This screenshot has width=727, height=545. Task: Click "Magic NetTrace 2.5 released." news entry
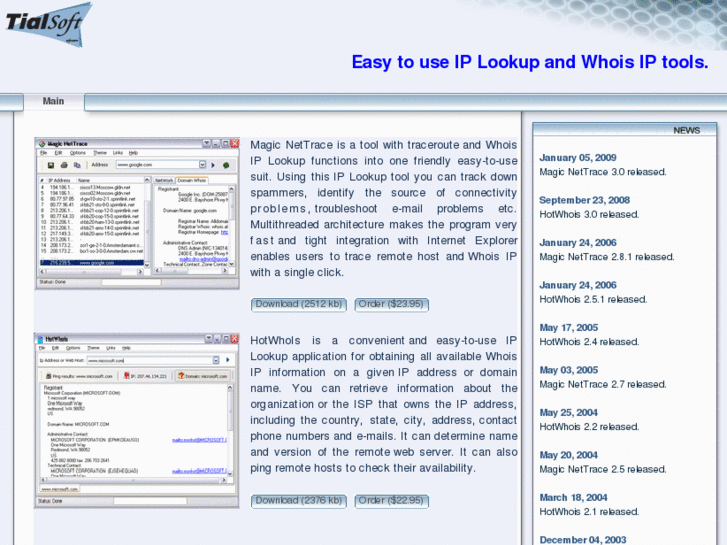(603, 469)
